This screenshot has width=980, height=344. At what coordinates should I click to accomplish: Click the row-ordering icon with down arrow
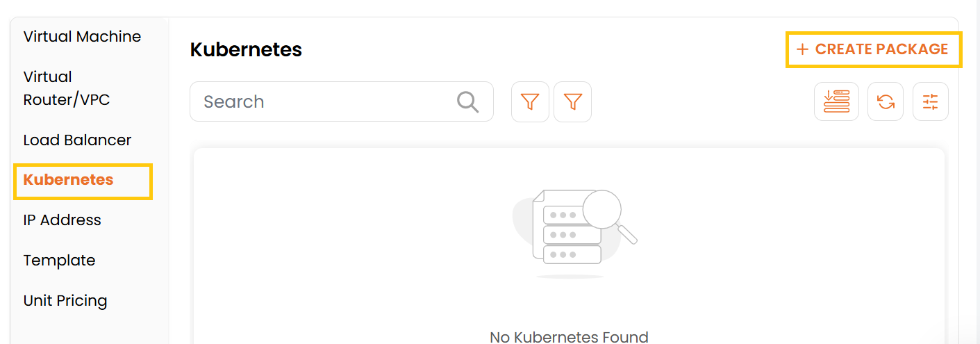pyautogui.click(x=836, y=102)
